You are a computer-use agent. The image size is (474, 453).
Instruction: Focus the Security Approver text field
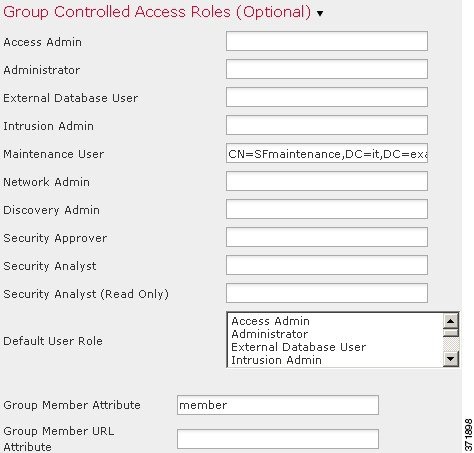pyautogui.click(x=327, y=237)
